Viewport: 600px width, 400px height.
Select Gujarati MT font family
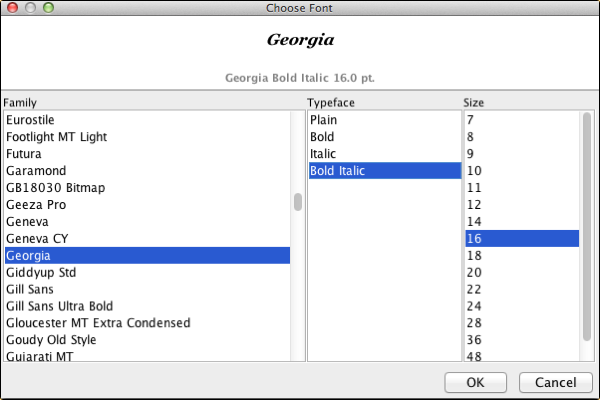pos(147,356)
